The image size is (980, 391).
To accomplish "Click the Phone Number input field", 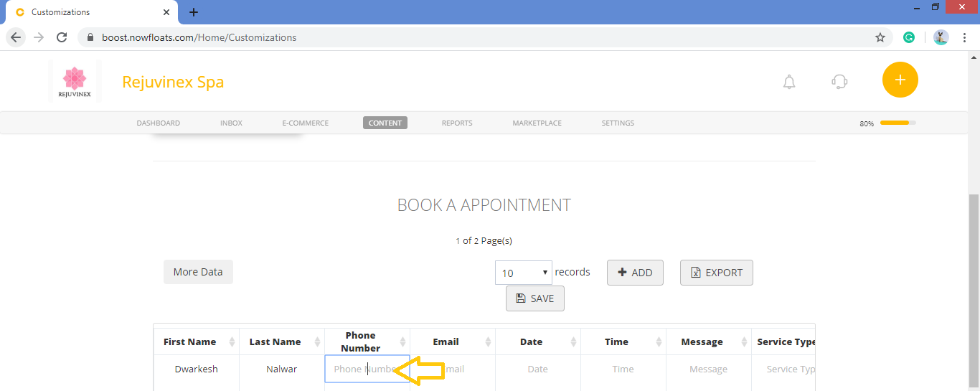I will click(x=367, y=369).
